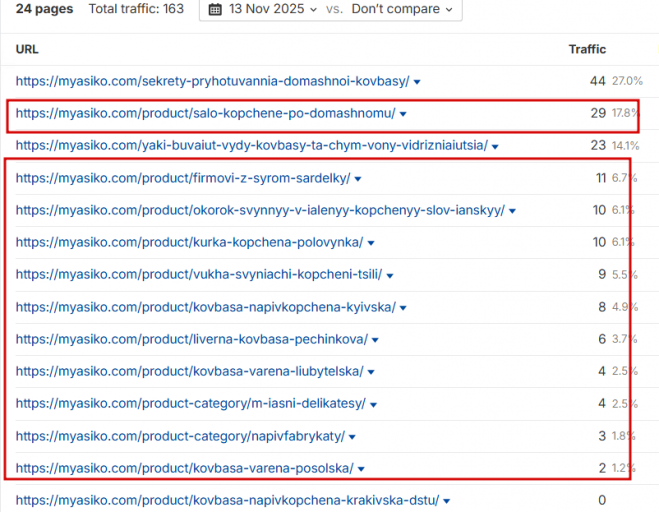The height and width of the screenshot is (512, 659).
Task: Sort by the Traffic column header
Action: (587, 49)
